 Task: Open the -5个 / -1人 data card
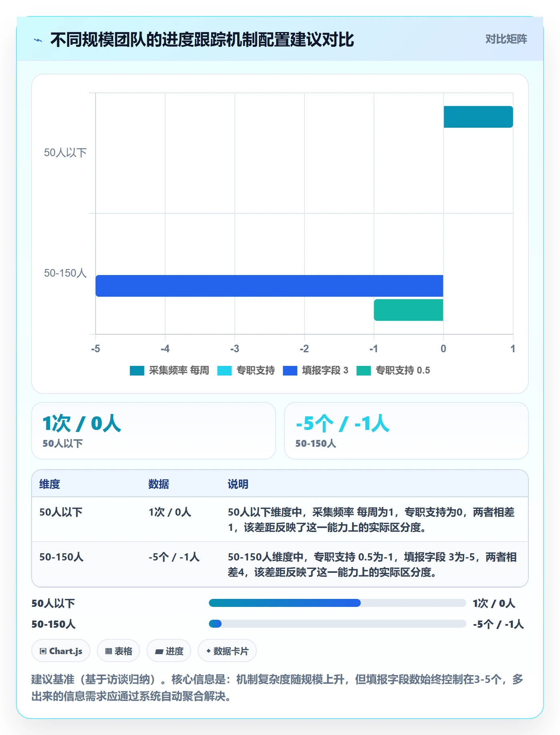[406, 431]
